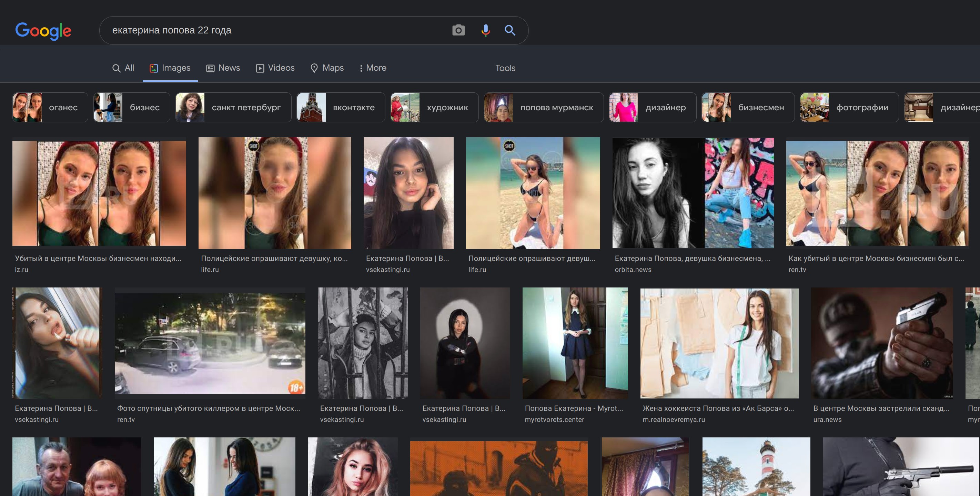
Task: Select the 'попова мурманск' suggestion chip
Action: (543, 108)
